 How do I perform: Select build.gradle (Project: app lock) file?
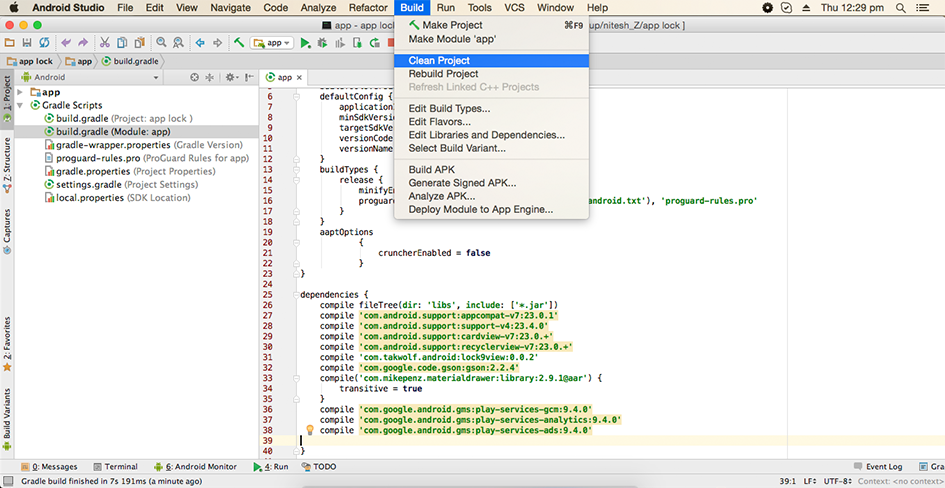(119, 118)
